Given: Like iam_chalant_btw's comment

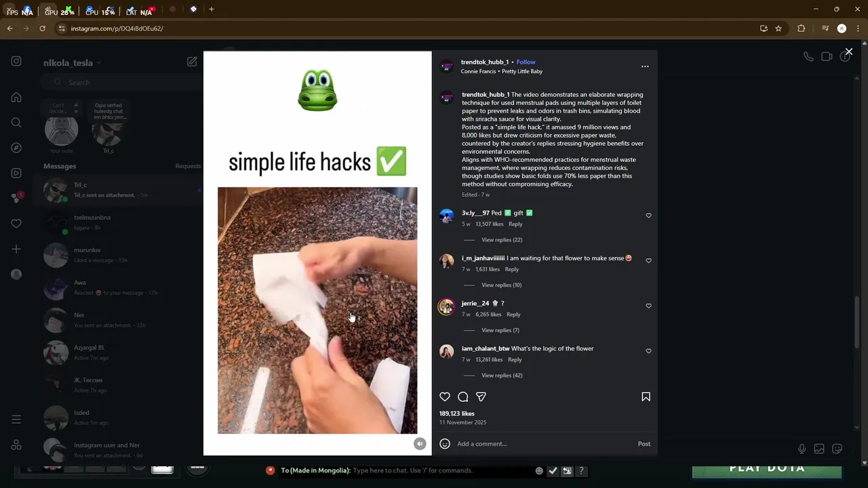Looking at the screenshot, I should (x=648, y=351).
